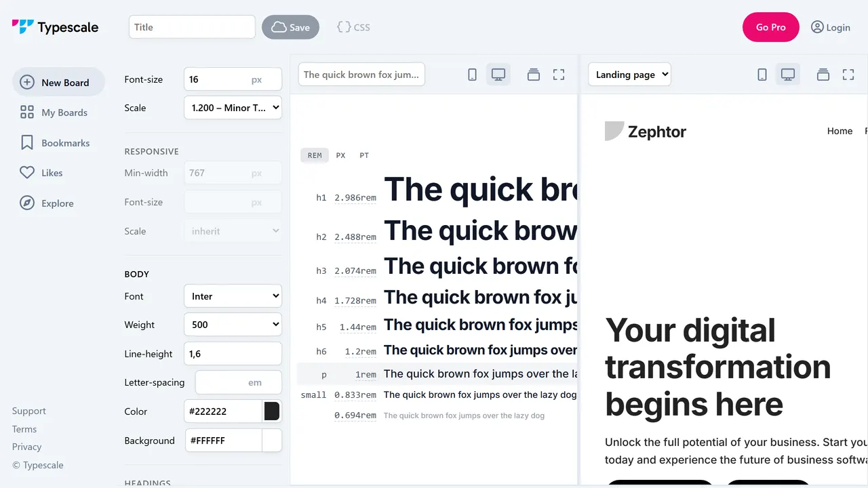Click the h4 1.728rem size value
Image resolution: width=868 pixels, height=488 pixels.
click(355, 300)
